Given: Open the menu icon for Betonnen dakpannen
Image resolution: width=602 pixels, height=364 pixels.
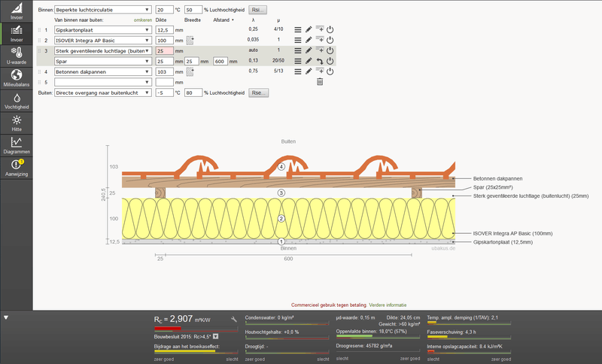Looking at the screenshot, I should [297, 71].
